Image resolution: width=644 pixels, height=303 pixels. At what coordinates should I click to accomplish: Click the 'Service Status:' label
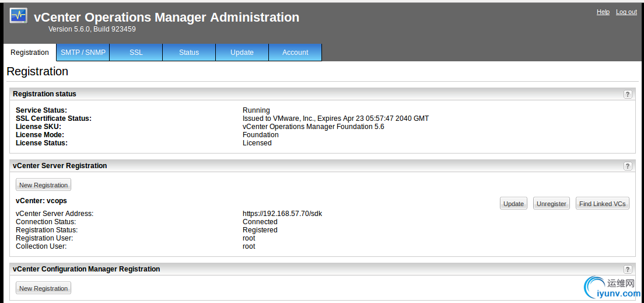point(41,110)
